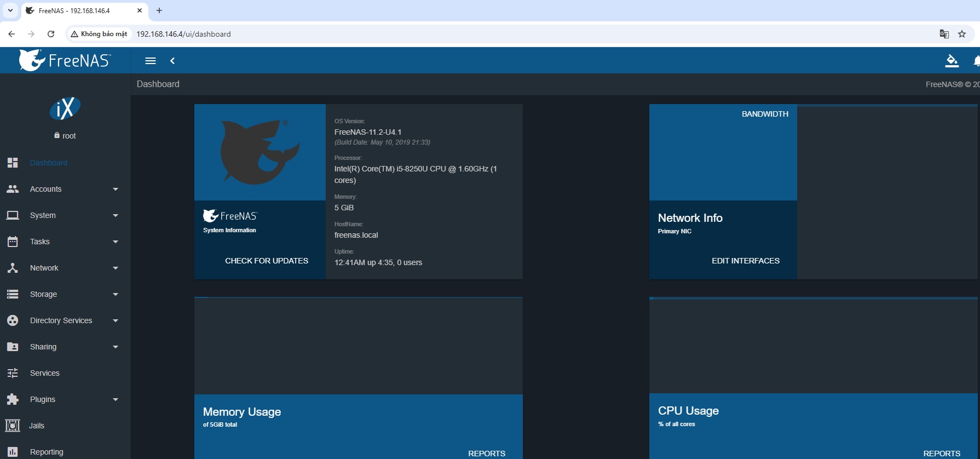Expand the Sharing submenu arrow
980x459 pixels.
(116, 347)
